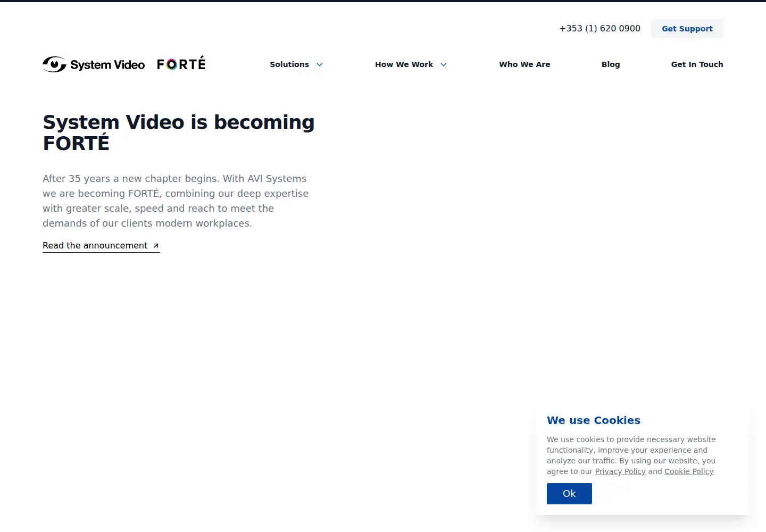Click the Get Support button

coord(687,29)
